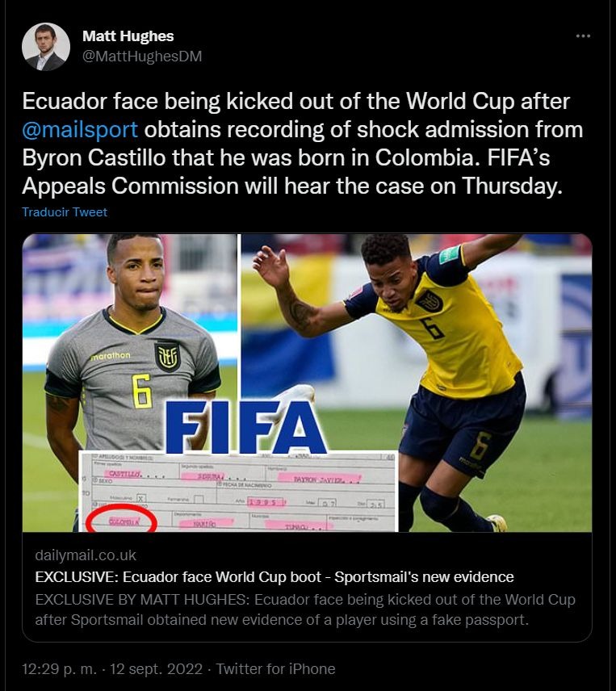
Task: Click the tweet text about Byron Castillo
Action: [x=302, y=144]
